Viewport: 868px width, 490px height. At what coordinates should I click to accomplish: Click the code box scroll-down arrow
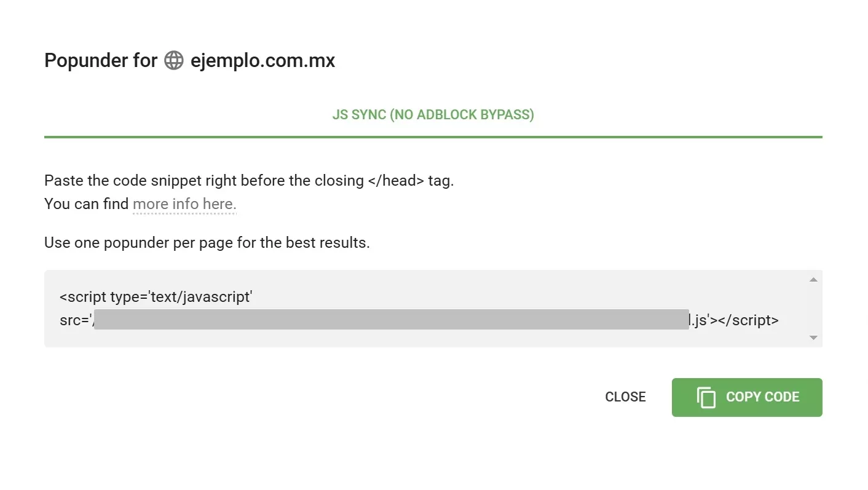(813, 338)
